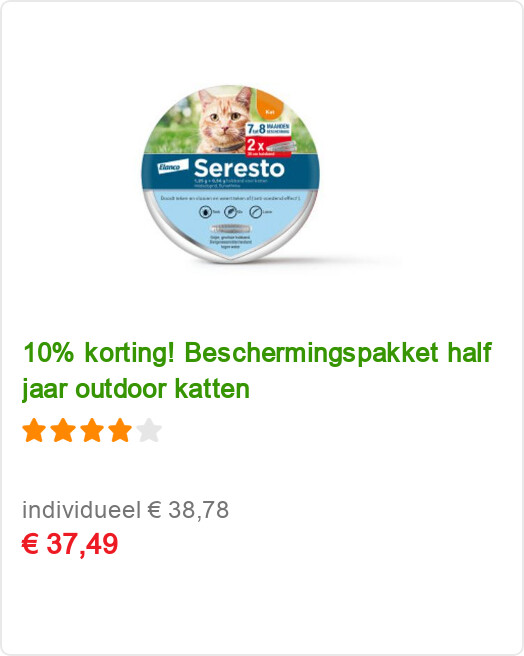Click the fifth grey empty star
524x656 pixels.
coord(149,430)
